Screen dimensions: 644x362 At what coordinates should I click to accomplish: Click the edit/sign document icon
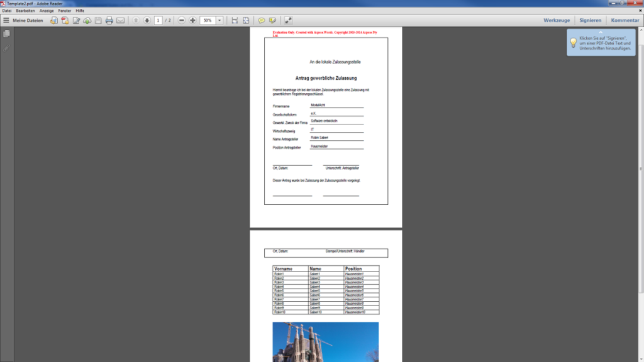pyautogui.click(x=76, y=20)
